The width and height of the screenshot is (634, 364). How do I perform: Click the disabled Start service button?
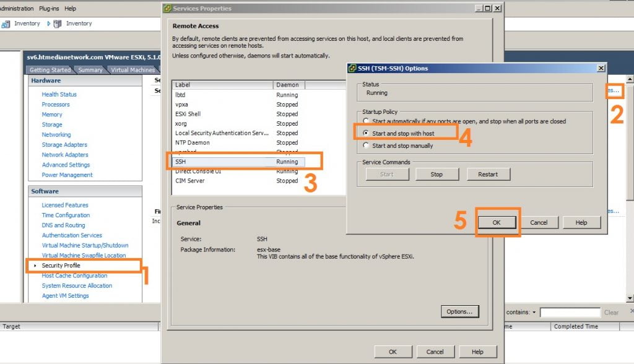[x=387, y=175]
